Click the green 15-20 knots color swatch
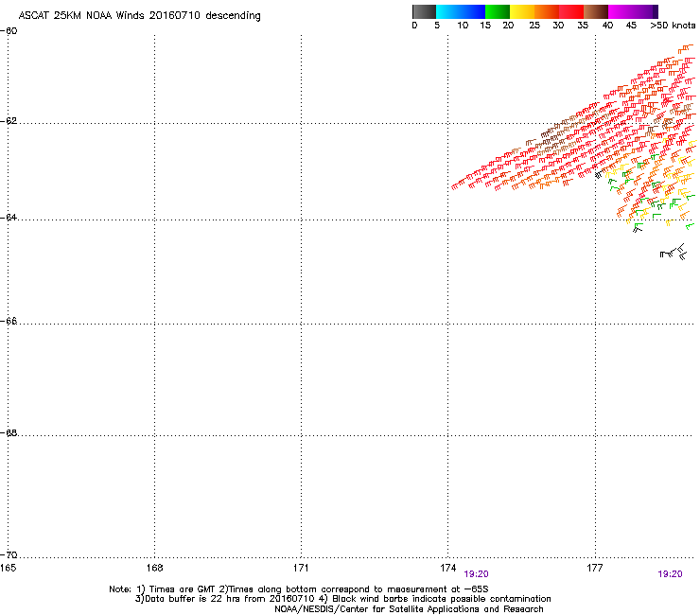Image resolution: width=700 pixels, height=615 pixels. [x=498, y=11]
